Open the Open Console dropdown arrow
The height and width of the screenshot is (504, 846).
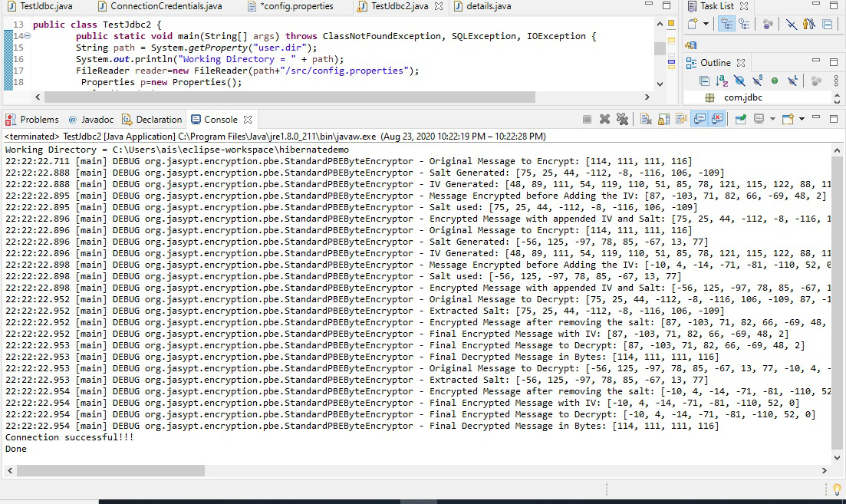tap(802, 119)
